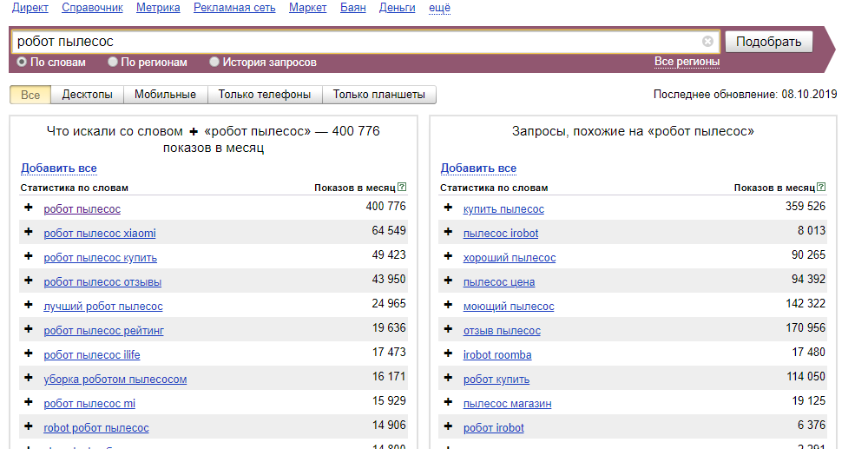Open help icon beside left 'Показов в месяц'
This screenshot has height=449, width=868.
click(x=402, y=187)
